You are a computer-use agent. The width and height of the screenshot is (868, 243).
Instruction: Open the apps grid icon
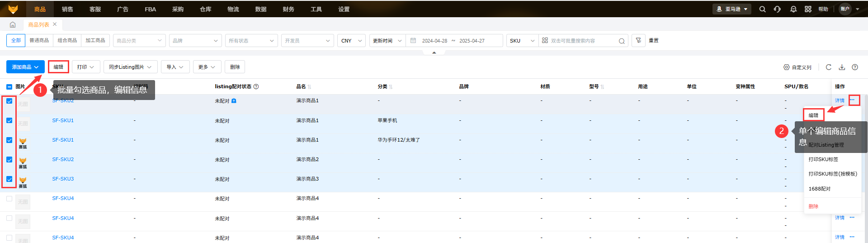click(808, 9)
